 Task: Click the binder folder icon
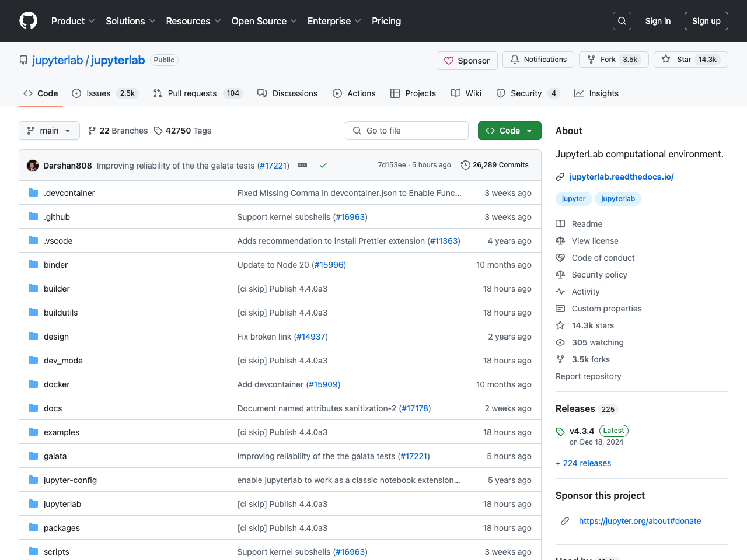tap(33, 264)
